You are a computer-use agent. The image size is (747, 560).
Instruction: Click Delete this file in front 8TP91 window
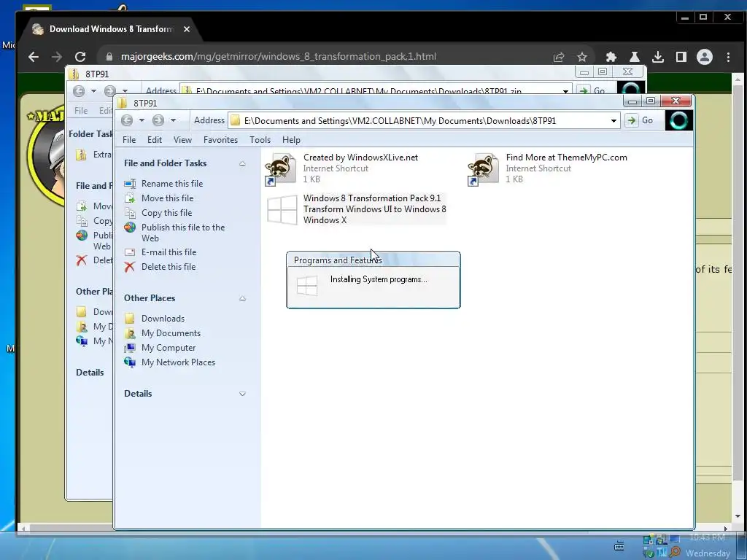coord(169,267)
